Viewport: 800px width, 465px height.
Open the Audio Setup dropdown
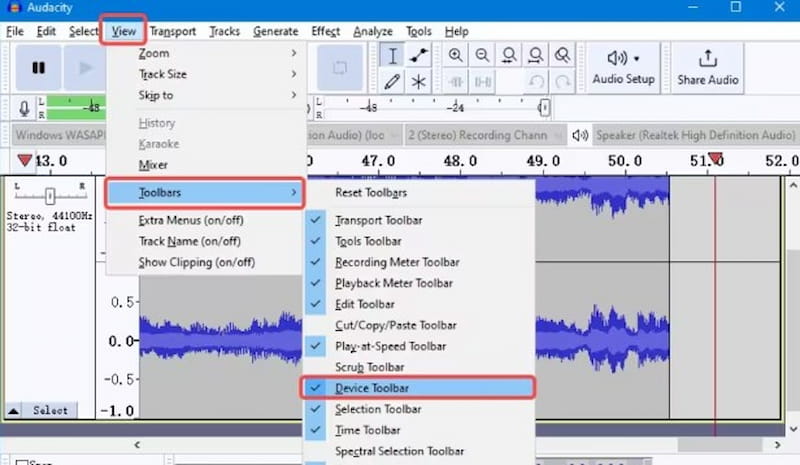coord(623,67)
